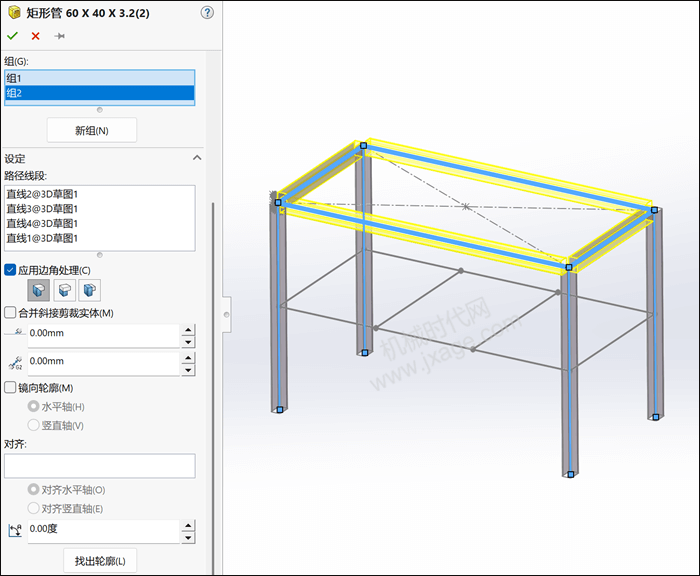Enable 合并斜接剪裁实体(M) checkbox
The width and height of the screenshot is (700, 576).
[10, 313]
